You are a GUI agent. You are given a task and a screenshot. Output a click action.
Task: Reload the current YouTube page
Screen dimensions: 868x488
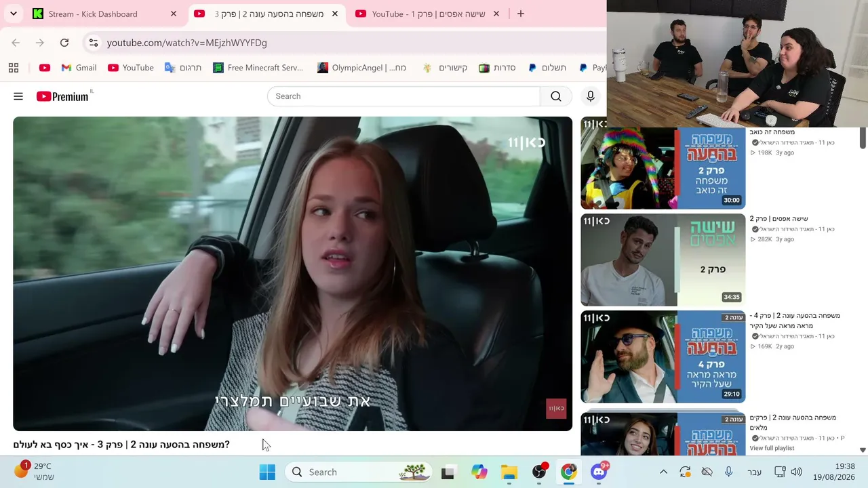pyautogui.click(x=64, y=43)
